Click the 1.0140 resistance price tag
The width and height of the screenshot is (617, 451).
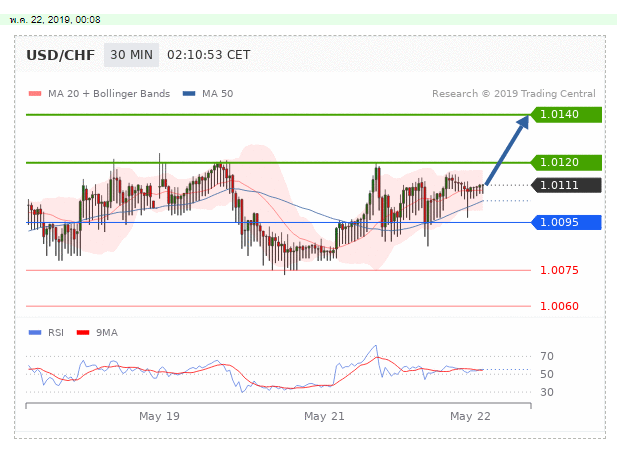point(566,115)
